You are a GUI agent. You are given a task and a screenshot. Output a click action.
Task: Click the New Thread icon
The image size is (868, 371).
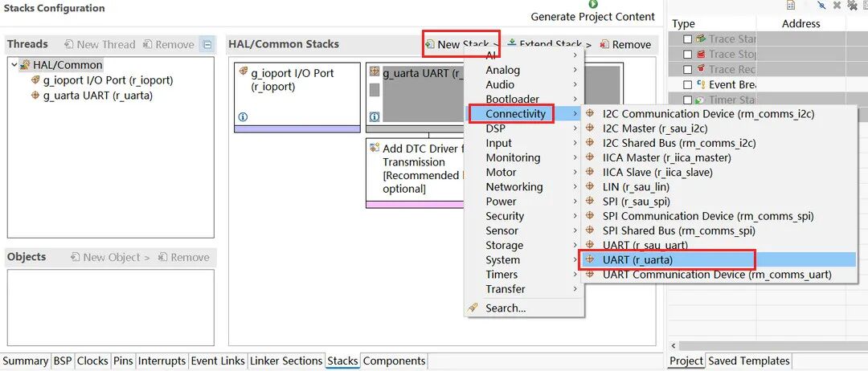click(69, 44)
